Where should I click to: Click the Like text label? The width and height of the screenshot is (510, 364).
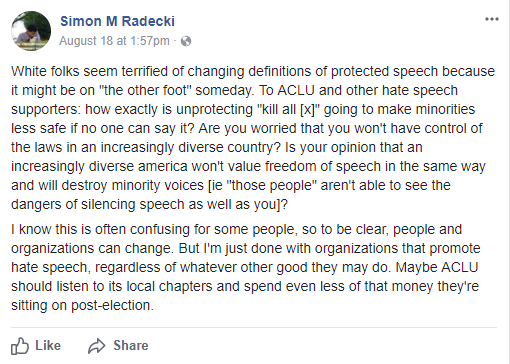point(48,345)
